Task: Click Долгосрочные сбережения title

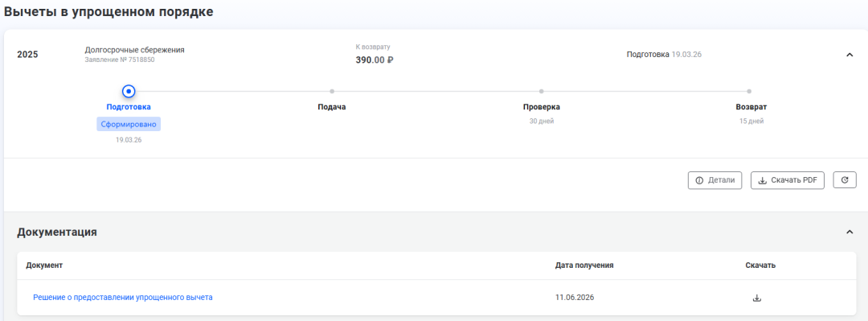Action: pyautogui.click(x=134, y=50)
